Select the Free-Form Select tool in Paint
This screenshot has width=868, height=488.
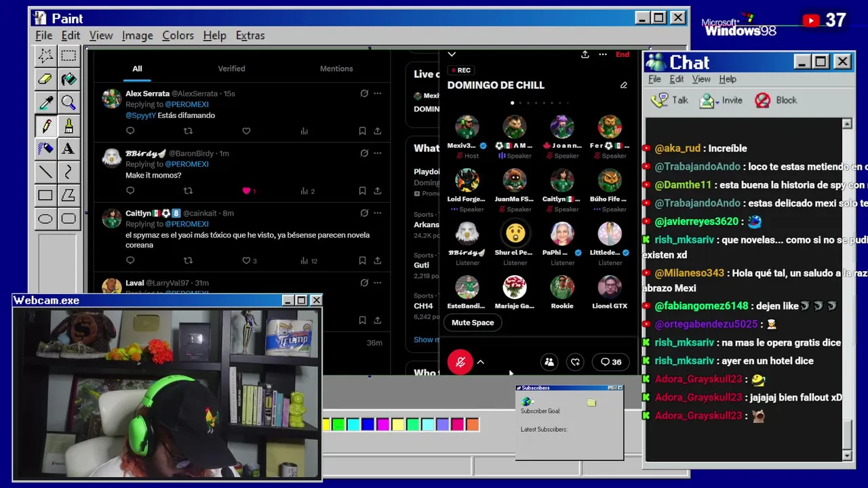pos(45,56)
